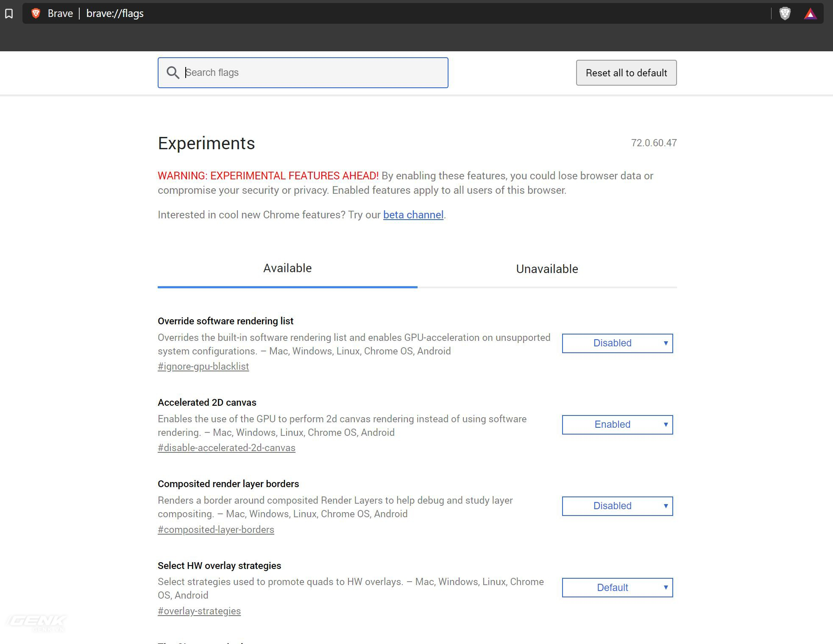The height and width of the screenshot is (644, 833).
Task: Click the Accelerated 2D canvas heading
Action: click(x=207, y=402)
